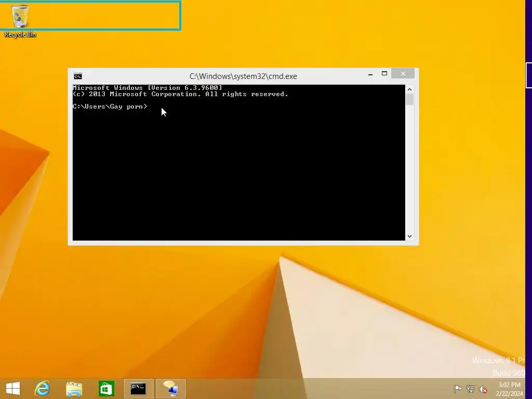The image size is (532, 399).
Task: Open the clock showing 3:02 PM
Action: [x=509, y=389]
